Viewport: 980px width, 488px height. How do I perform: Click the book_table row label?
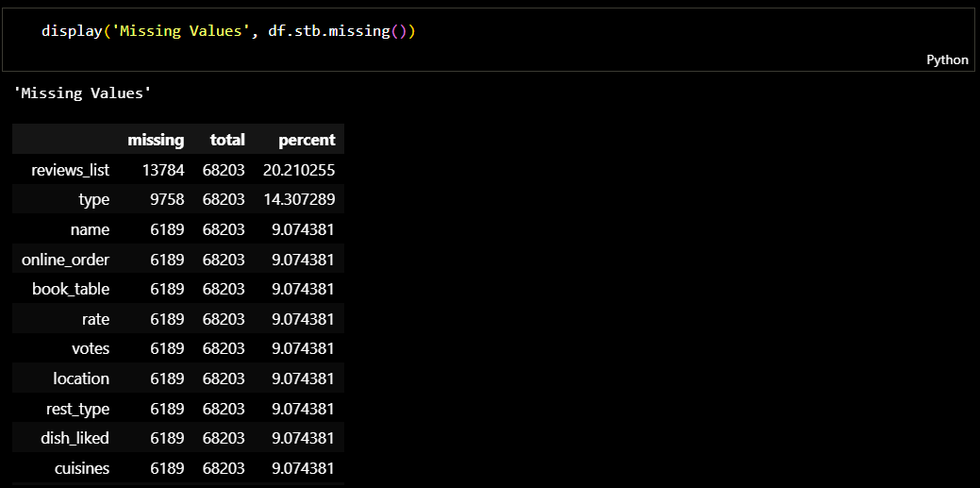71,289
